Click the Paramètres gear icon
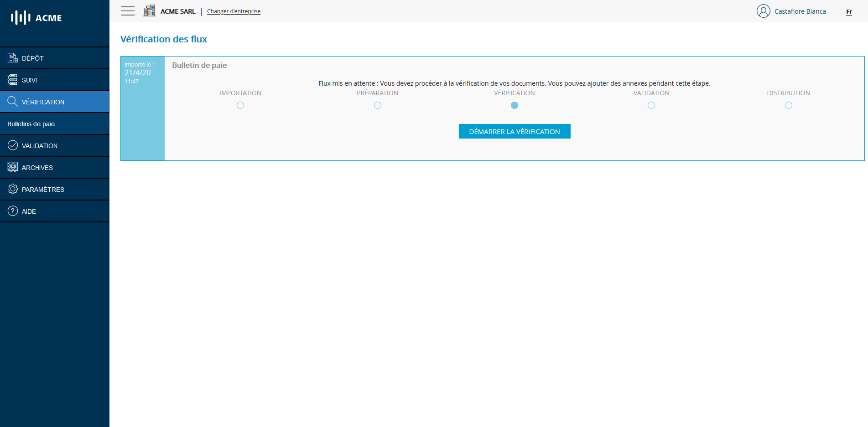This screenshot has width=868, height=427. click(13, 189)
